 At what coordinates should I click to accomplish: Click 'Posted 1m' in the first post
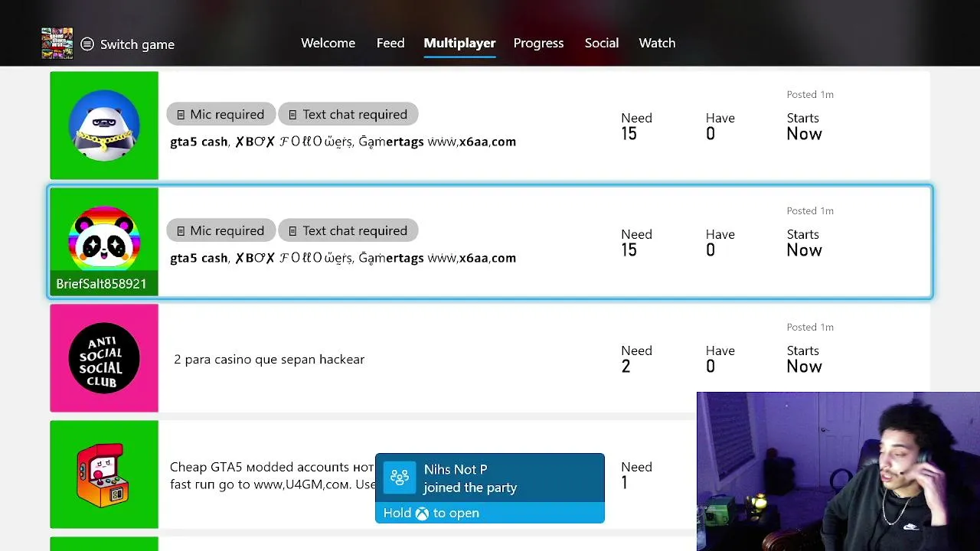pyautogui.click(x=810, y=94)
